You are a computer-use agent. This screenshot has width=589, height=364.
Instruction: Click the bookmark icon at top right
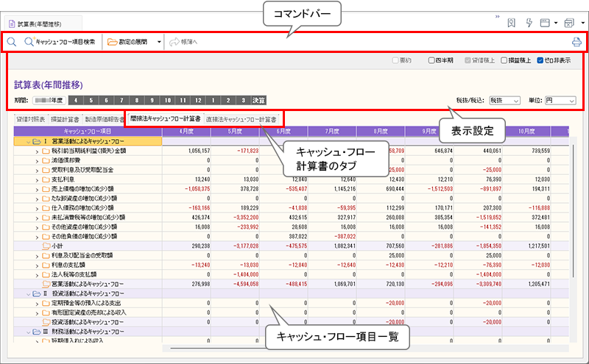tap(511, 23)
